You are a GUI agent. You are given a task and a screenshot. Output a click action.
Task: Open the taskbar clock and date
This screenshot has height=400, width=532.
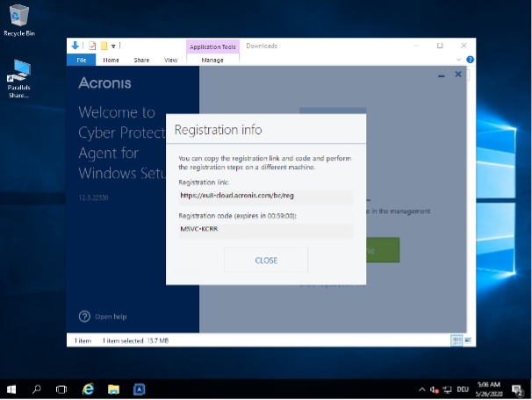pyautogui.click(x=489, y=389)
